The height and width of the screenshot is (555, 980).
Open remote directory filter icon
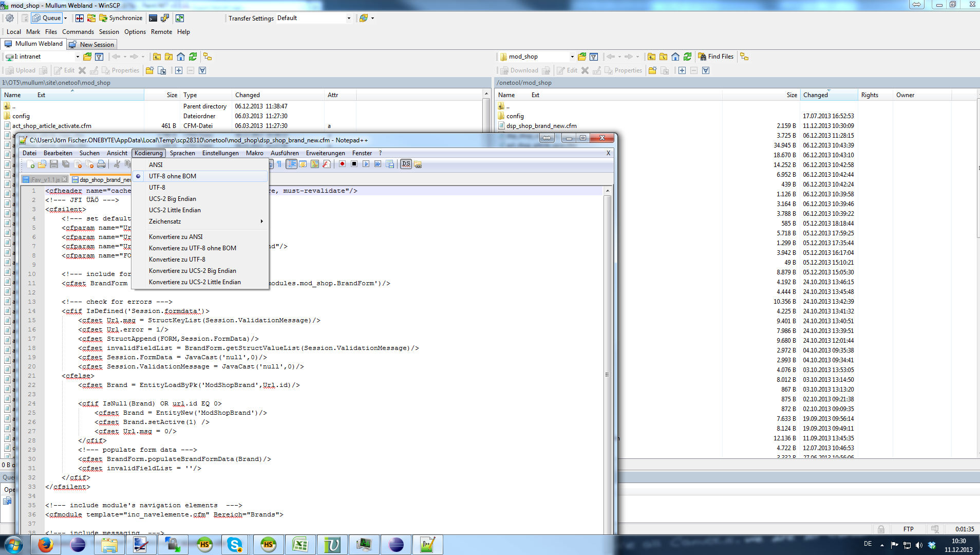click(x=594, y=57)
